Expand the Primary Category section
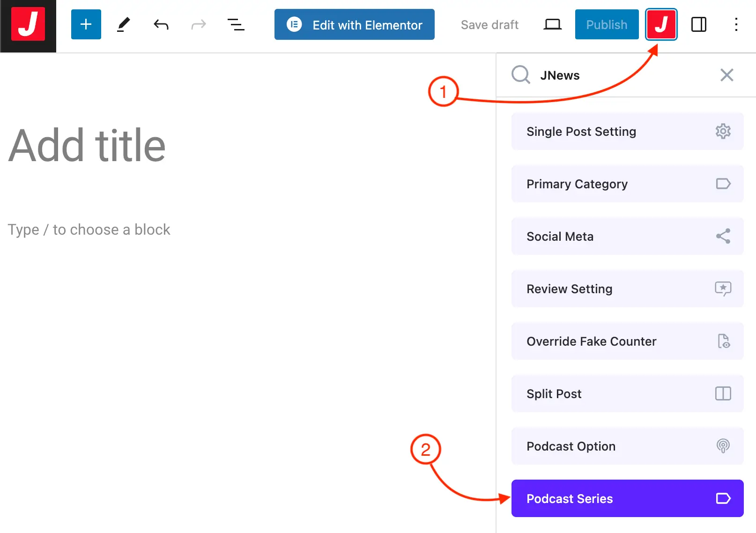Image resolution: width=756 pixels, height=533 pixels. tap(627, 184)
